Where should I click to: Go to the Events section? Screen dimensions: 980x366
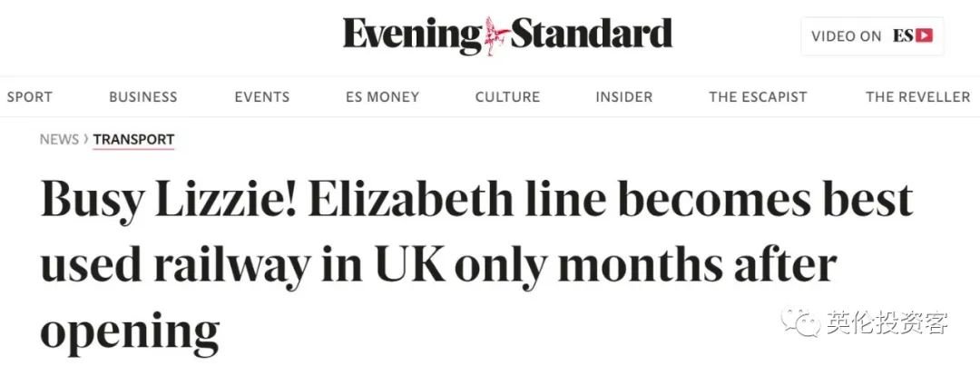[262, 97]
